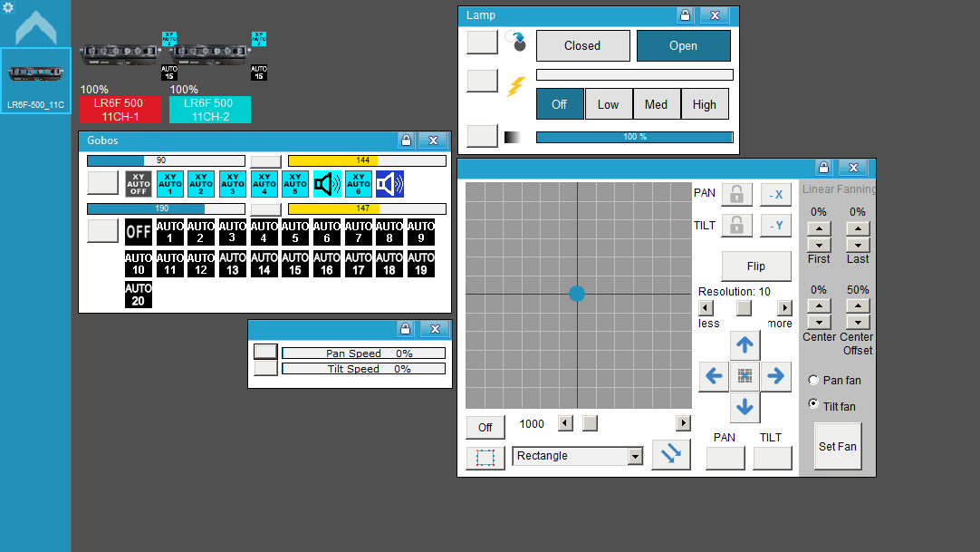Click the left arrow movement button
The width and height of the screenshot is (980, 552).
(714, 376)
